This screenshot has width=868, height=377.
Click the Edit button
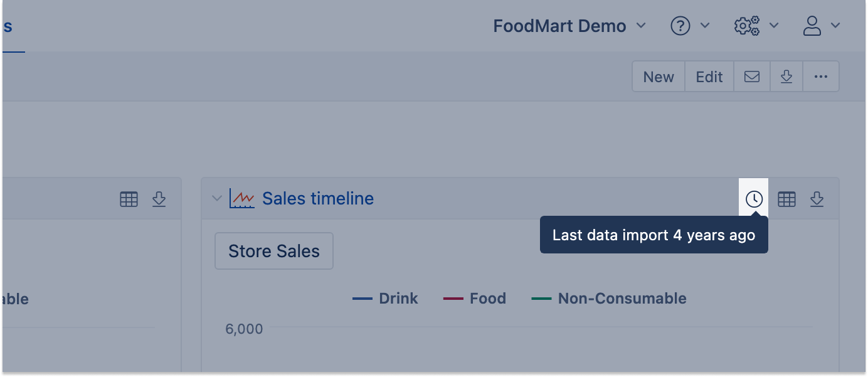[x=709, y=77]
